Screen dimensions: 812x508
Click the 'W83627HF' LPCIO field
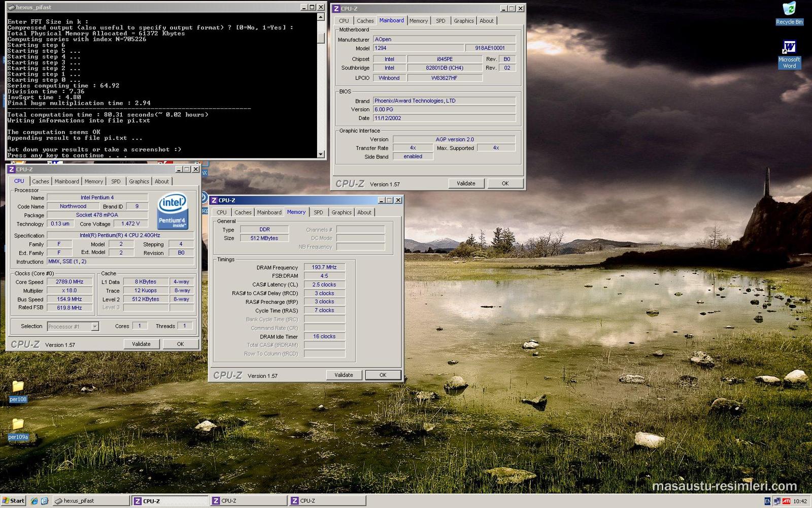[x=445, y=78]
